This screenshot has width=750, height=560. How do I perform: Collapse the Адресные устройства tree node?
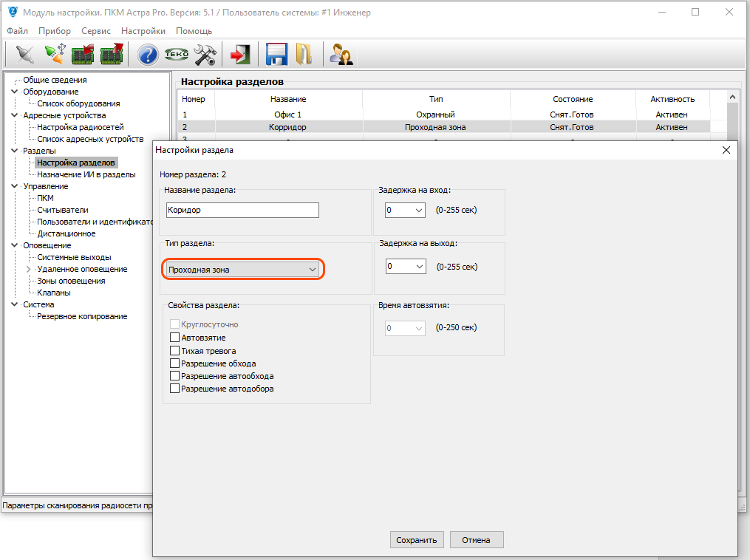pyautogui.click(x=14, y=115)
